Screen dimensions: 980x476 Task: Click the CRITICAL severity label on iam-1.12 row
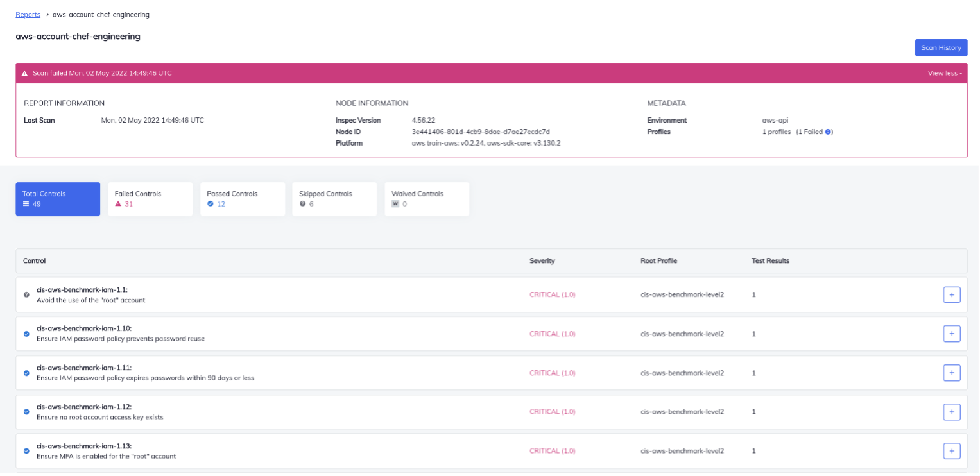[553, 411]
